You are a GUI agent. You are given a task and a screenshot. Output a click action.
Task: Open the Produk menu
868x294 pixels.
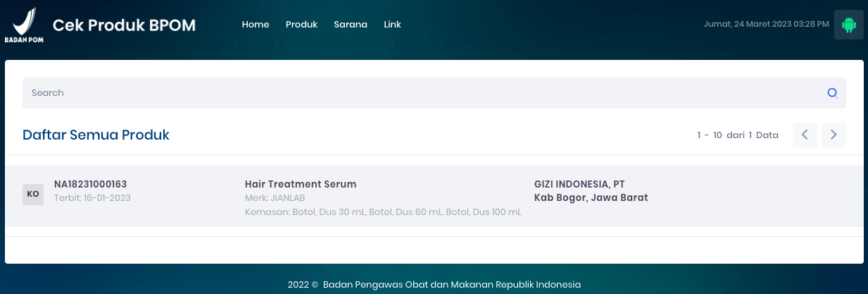point(301,24)
